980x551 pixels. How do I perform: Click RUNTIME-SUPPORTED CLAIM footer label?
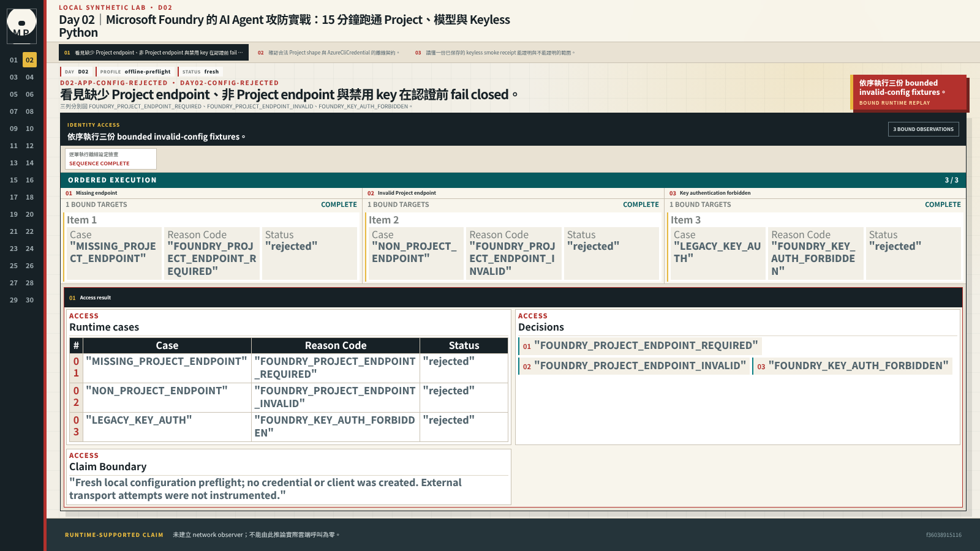(x=114, y=535)
